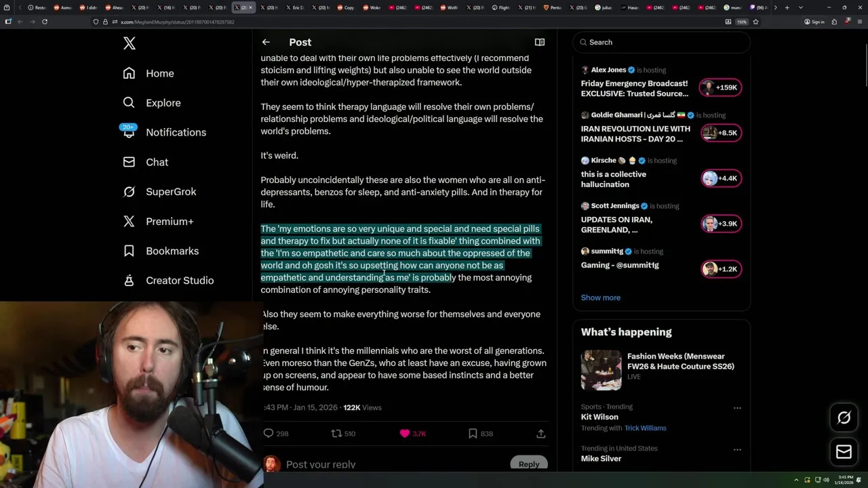868x488 pixels.
Task: Open the 3:45 PM clock in taskbar
Action: tap(844, 480)
